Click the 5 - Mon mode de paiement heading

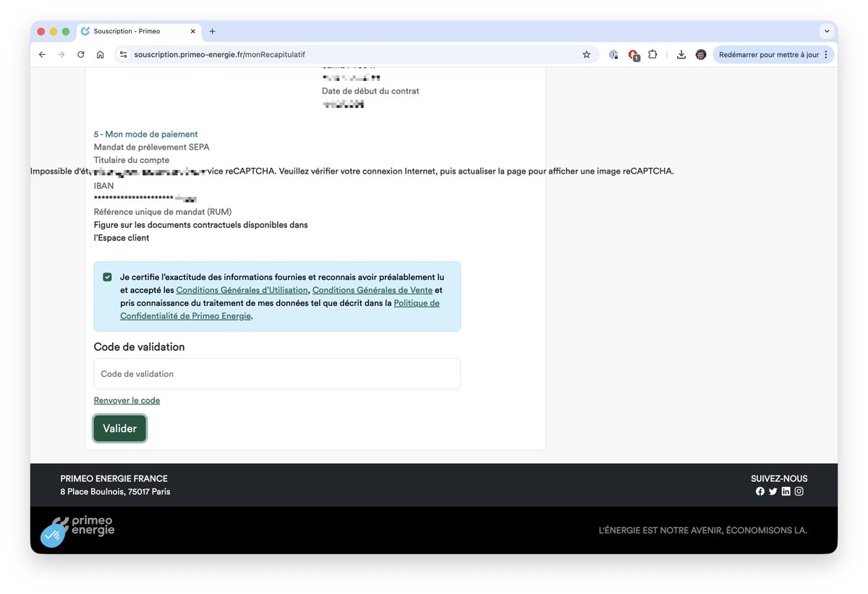145,134
